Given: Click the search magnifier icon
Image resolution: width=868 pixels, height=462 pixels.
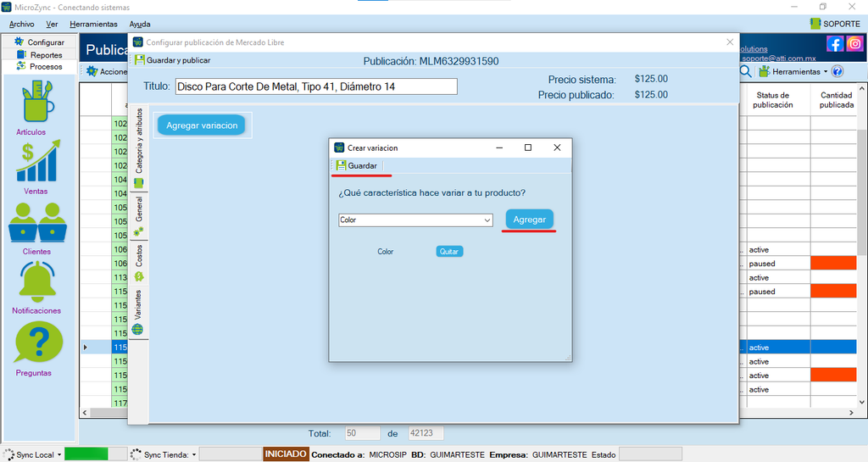Looking at the screenshot, I should coord(746,71).
